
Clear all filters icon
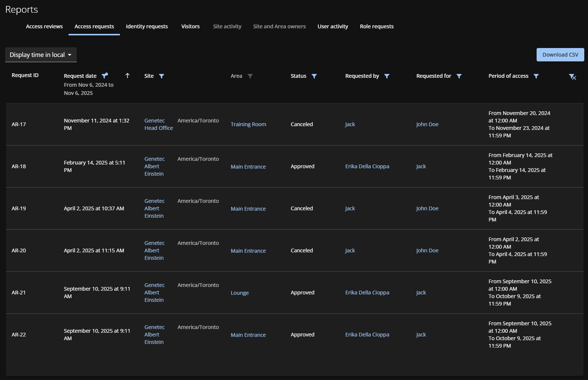tap(572, 77)
